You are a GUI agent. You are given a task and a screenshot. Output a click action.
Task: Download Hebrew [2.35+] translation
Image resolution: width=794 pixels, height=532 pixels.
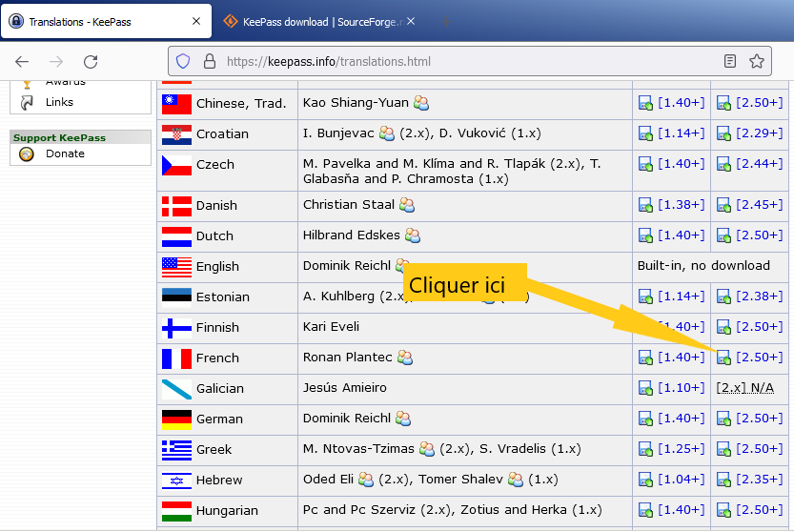(x=759, y=479)
